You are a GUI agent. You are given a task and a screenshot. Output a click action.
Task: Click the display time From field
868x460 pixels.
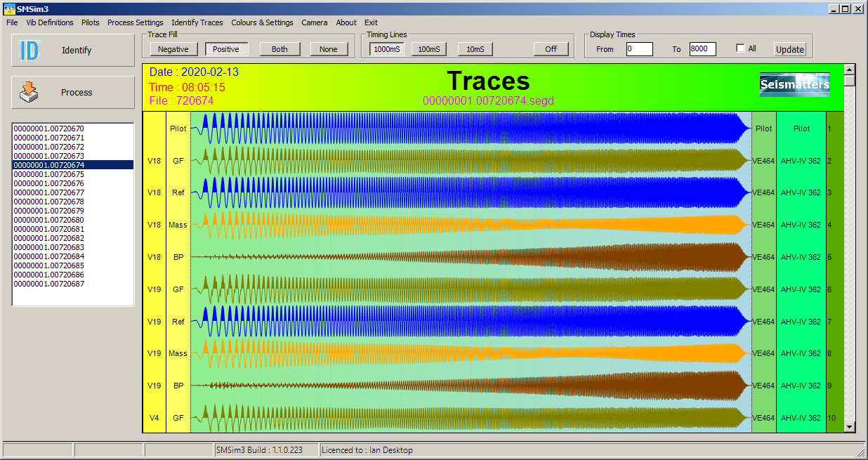(639, 49)
